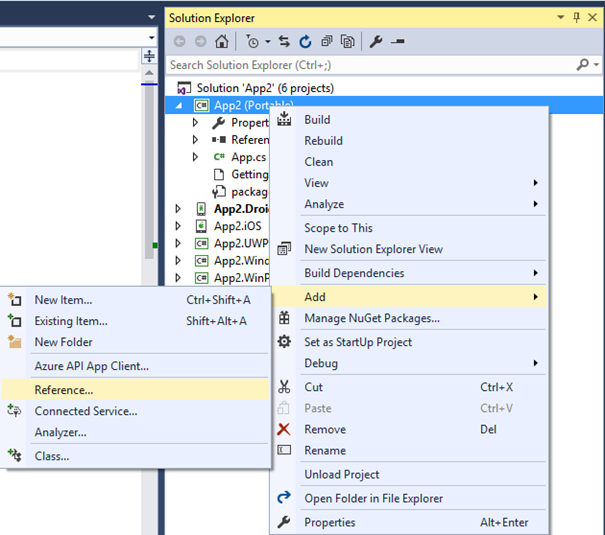The height and width of the screenshot is (535, 605).
Task: Choose Scope to This
Action: (409, 228)
